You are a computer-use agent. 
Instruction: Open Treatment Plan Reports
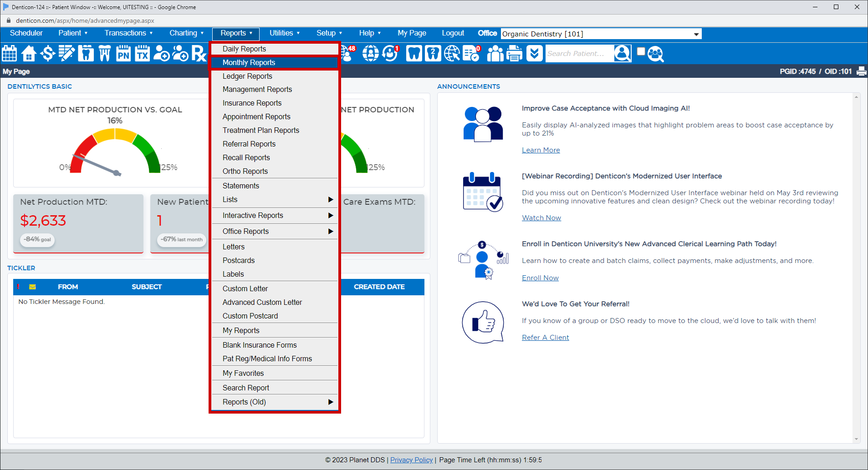pos(275,130)
